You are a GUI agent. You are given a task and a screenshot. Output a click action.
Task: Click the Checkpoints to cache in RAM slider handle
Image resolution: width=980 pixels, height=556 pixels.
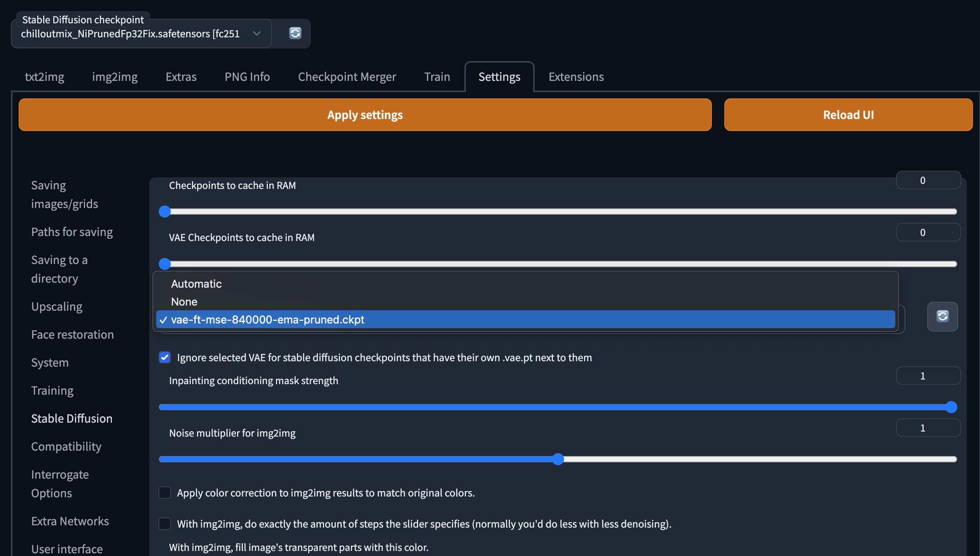(x=165, y=212)
